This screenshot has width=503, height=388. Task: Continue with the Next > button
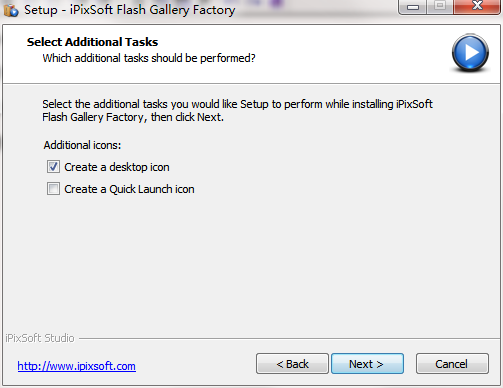coord(367,364)
